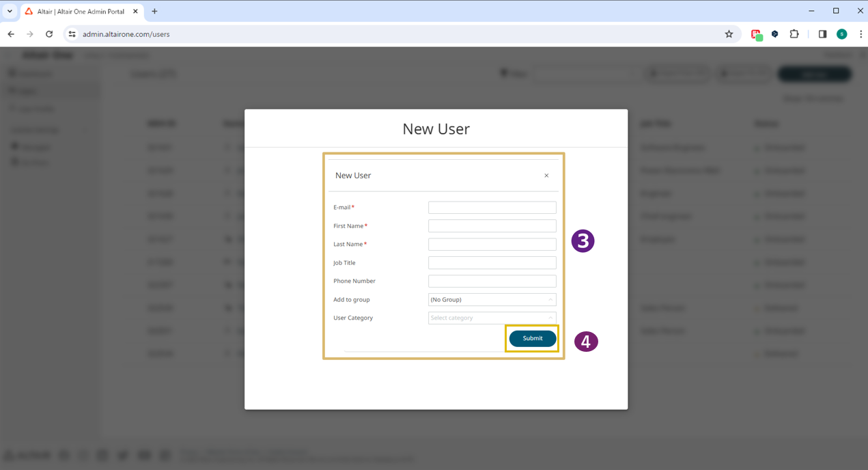The image size is (868, 470).
Task: Focus the First Name text box
Action: click(492, 226)
